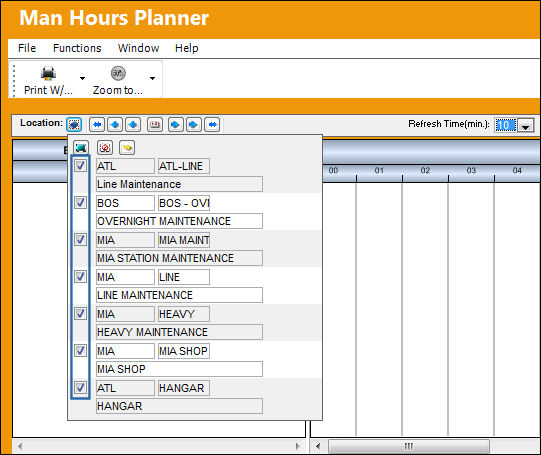Uncheck the ATL-LINE location checkbox

(x=80, y=166)
